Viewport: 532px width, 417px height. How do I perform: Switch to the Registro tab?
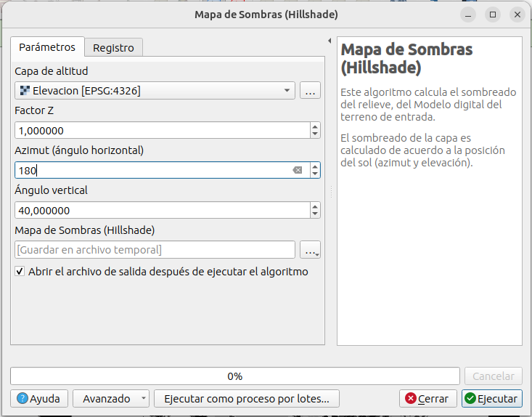(113, 48)
